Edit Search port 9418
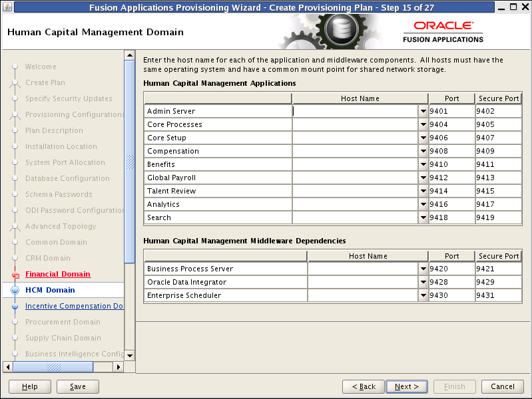This screenshot has height=399, width=532. point(451,217)
